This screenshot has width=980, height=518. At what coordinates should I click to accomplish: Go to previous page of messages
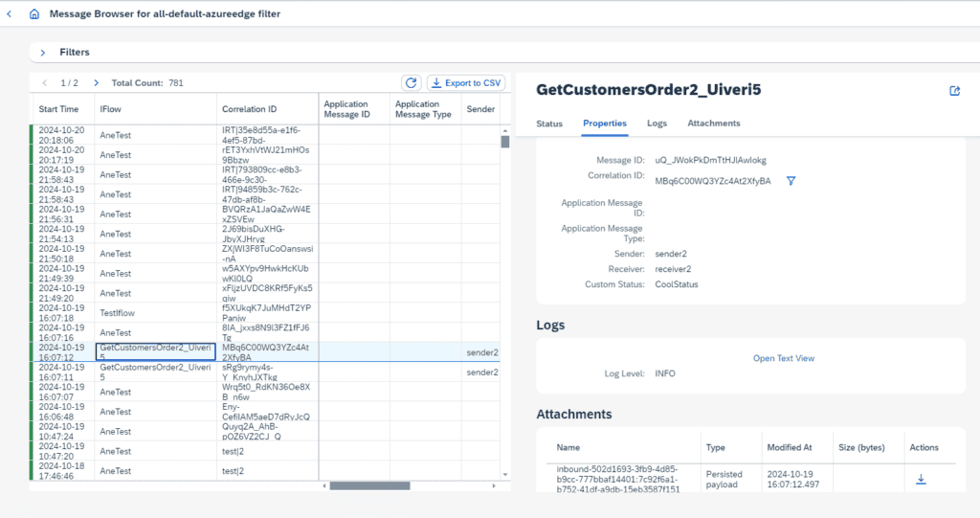pyautogui.click(x=44, y=82)
